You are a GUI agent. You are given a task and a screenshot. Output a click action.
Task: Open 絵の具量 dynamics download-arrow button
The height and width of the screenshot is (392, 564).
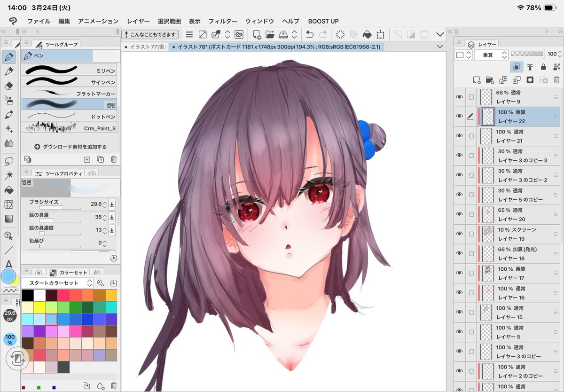[112, 217]
